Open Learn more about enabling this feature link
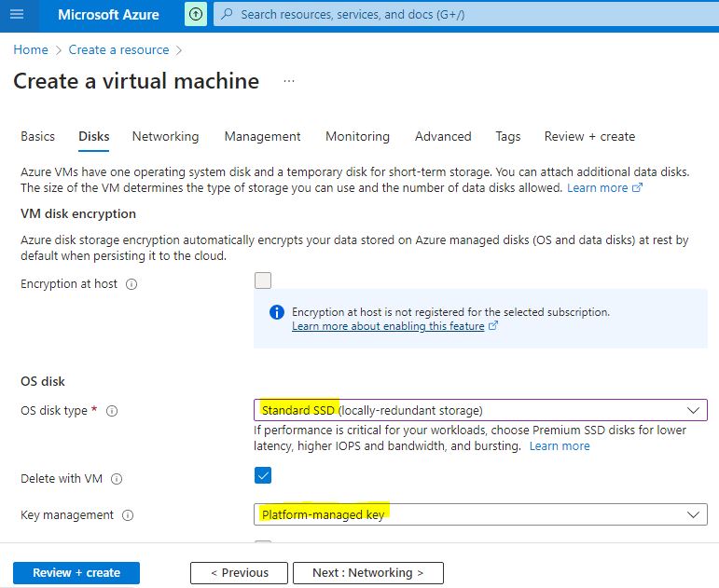Screen dimensions: 719x588 pyautogui.click(x=388, y=326)
